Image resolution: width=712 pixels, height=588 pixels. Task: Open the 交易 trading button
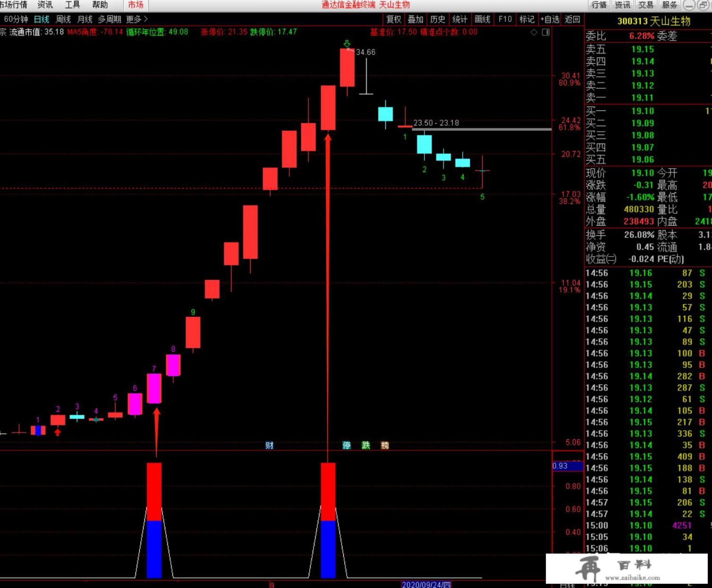click(645, 5)
